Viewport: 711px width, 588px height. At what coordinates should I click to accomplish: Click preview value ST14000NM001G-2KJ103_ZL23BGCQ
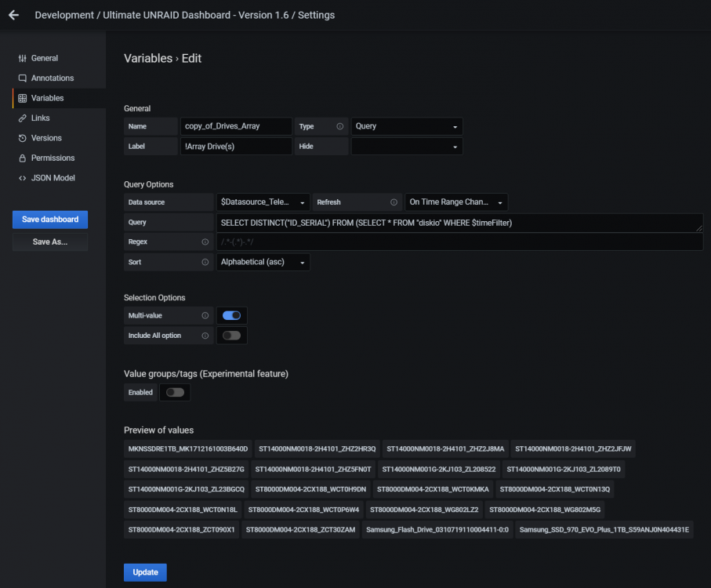click(x=186, y=489)
